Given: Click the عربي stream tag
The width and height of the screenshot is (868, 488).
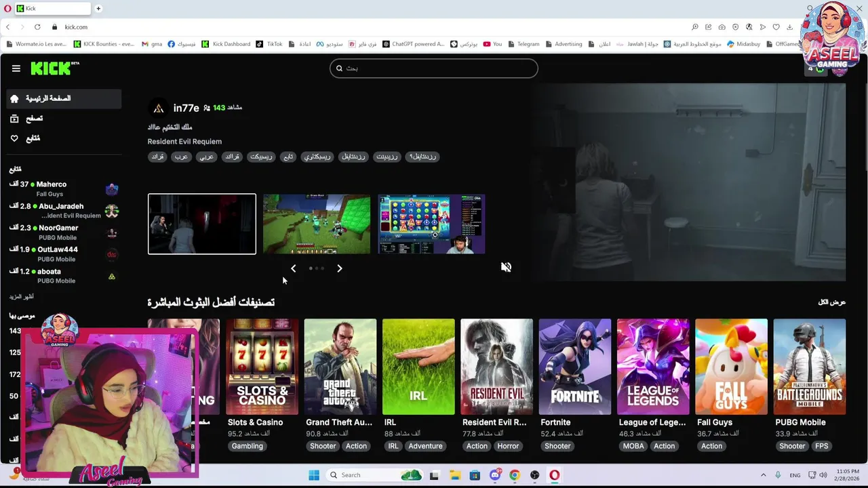Looking at the screenshot, I should point(206,157).
